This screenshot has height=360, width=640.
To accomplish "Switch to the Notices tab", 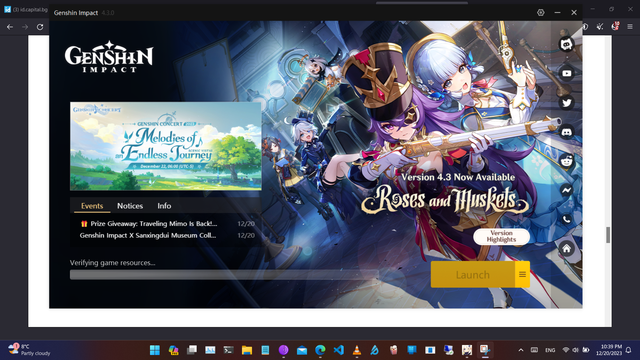I will 130,206.
